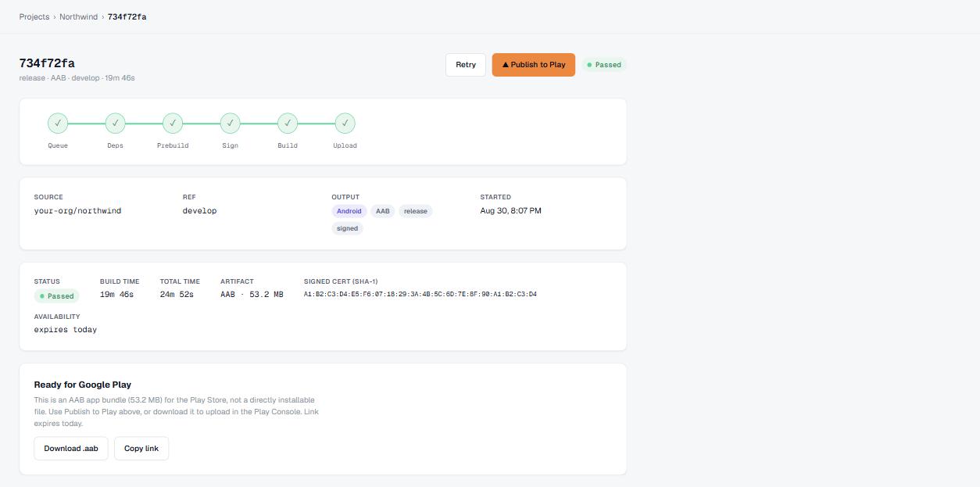This screenshot has height=487, width=980.
Task: Click the availability value expires today
Action: (x=66, y=330)
